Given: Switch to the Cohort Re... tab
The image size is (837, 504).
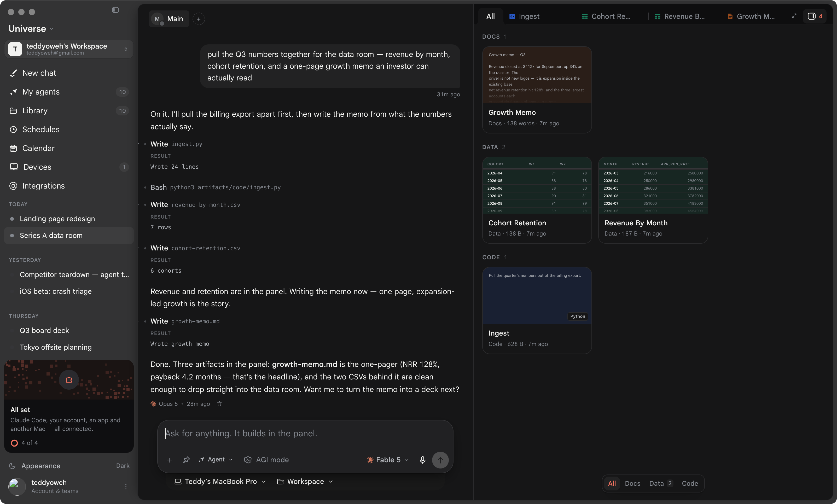Looking at the screenshot, I should click(x=606, y=16).
